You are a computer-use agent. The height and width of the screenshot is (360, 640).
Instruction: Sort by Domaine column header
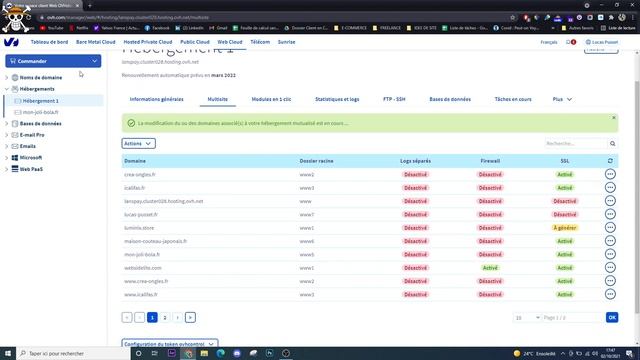135,161
